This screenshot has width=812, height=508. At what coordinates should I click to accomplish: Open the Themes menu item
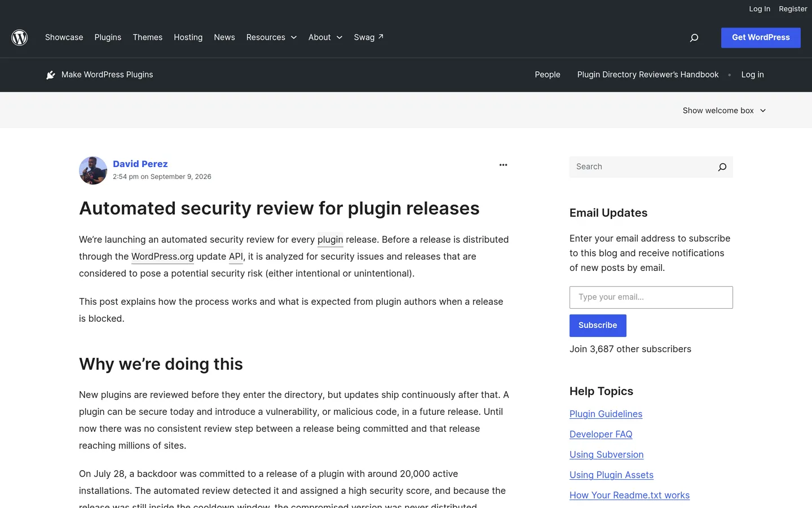pos(148,37)
